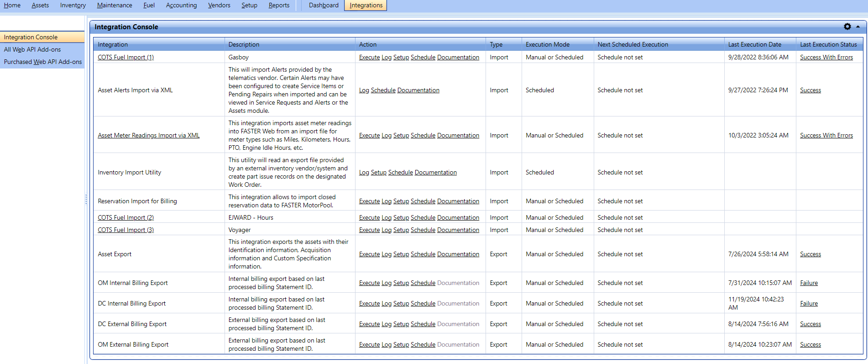868x364 pixels.
Task: Select the 'Voyager' description cell
Action: 290,230
